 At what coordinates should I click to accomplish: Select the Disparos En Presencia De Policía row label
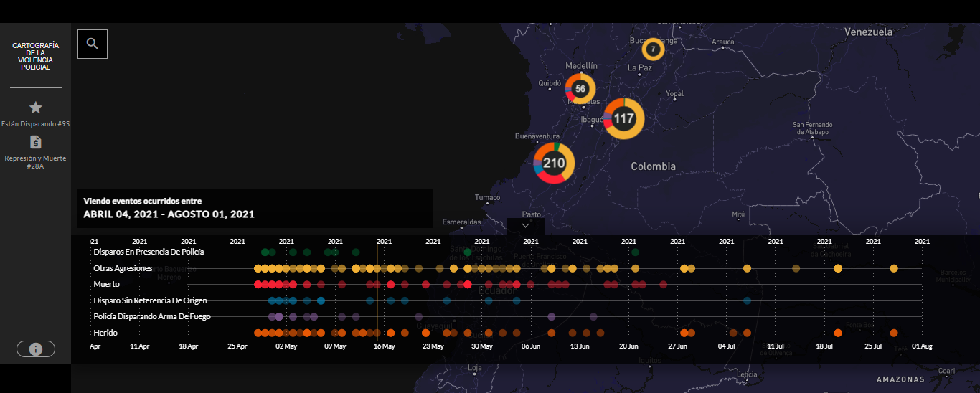coord(149,252)
